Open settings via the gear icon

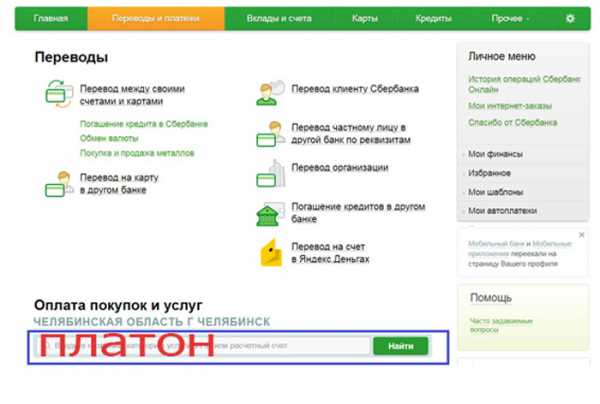coord(570,18)
